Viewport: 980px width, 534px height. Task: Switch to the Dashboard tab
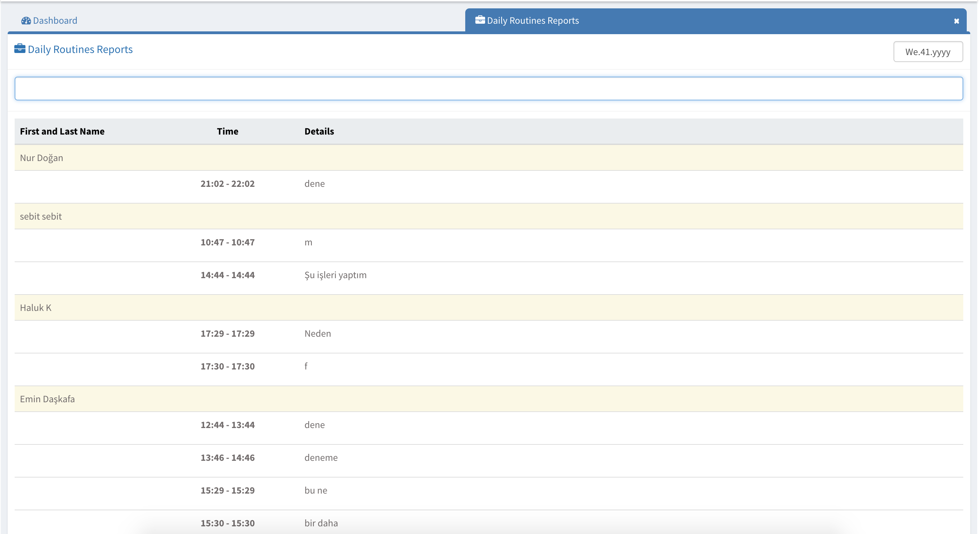54,21
